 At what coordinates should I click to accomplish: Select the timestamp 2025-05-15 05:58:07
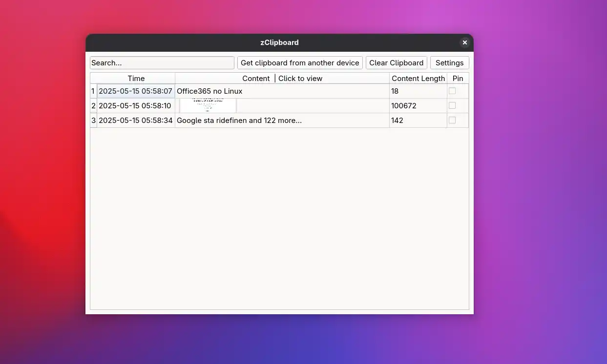pyautogui.click(x=136, y=91)
